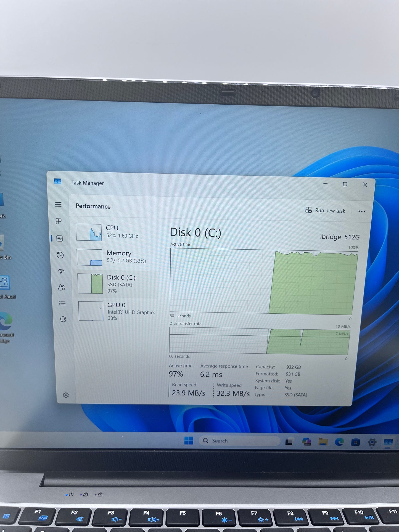Click the taskbar Search box

(x=239, y=441)
